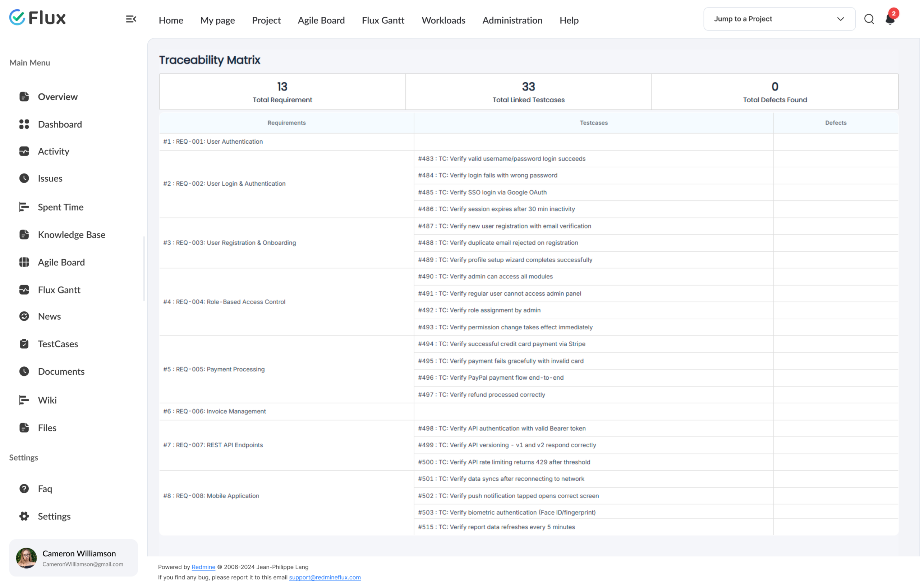This screenshot has width=920, height=588.
Task: Click the Agile Board sidebar icon
Action: [x=24, y=262]
